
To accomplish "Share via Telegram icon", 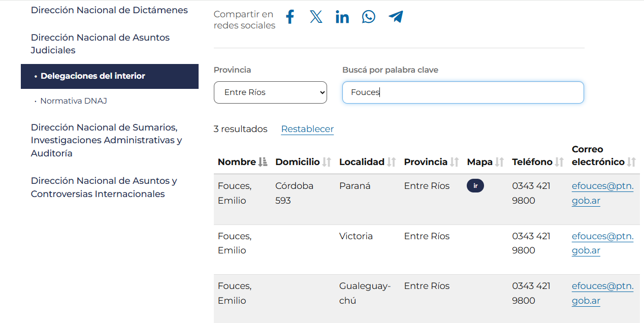I will click(396, 17).
